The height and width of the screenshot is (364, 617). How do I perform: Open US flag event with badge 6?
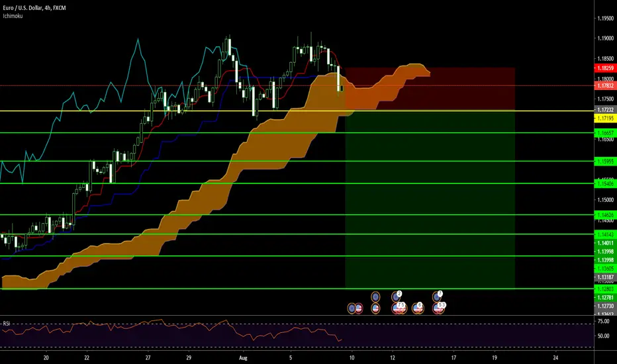[418, 308]
